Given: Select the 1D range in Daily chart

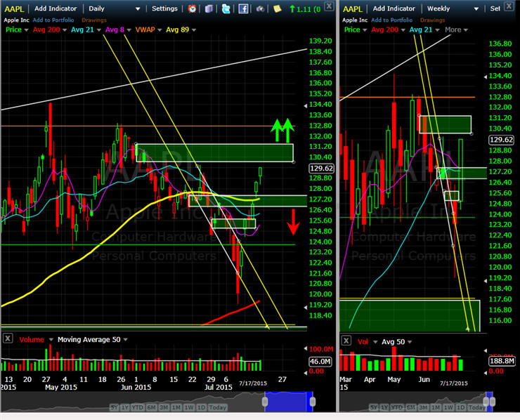Looking at the screenshot, I should tap(201, 407).
